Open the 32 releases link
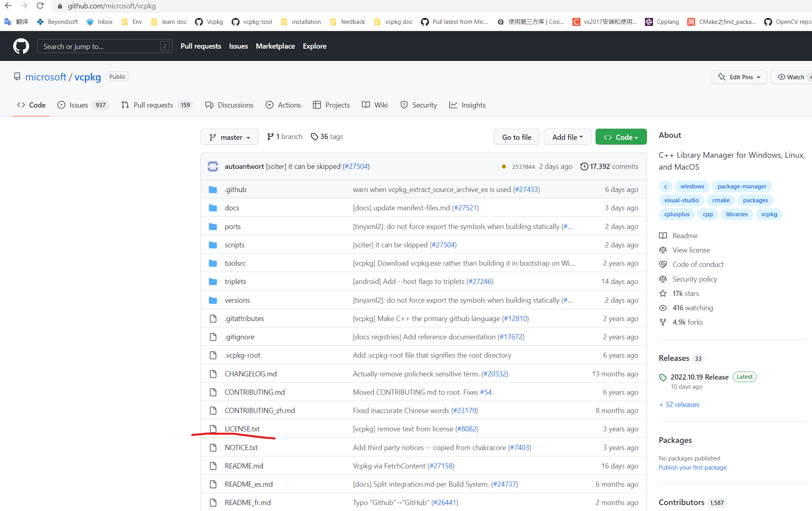This screenshot has width=812, height=511. (x=679, y=404)
